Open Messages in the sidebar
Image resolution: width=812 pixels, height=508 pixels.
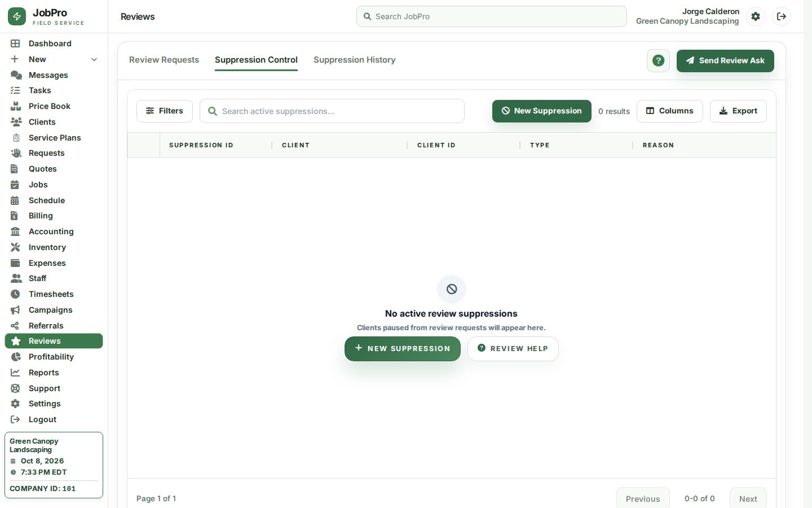(54, 75)
